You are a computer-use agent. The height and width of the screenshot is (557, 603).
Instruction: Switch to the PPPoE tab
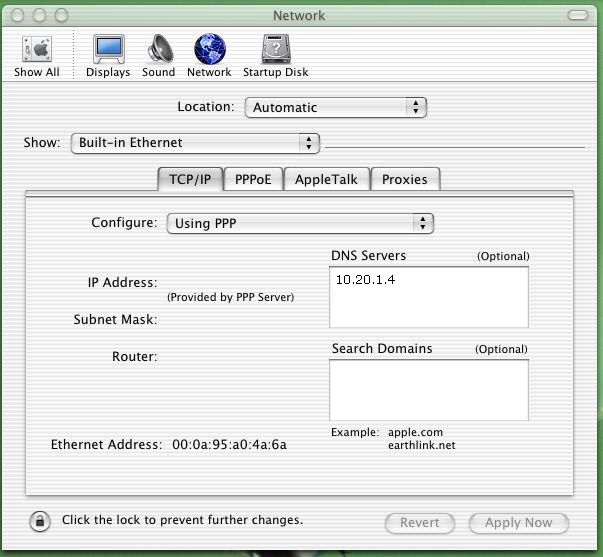(x=253, y=180)
